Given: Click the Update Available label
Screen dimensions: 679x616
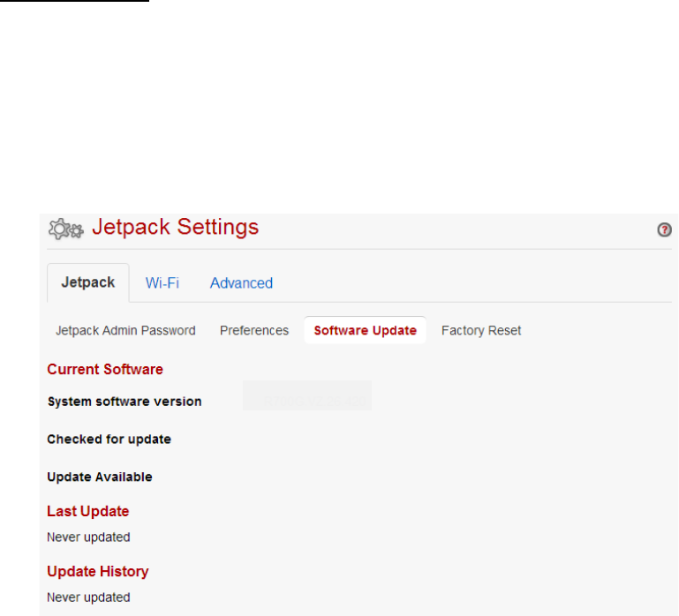Looking at the screenshot, I should tap(100, 477).
